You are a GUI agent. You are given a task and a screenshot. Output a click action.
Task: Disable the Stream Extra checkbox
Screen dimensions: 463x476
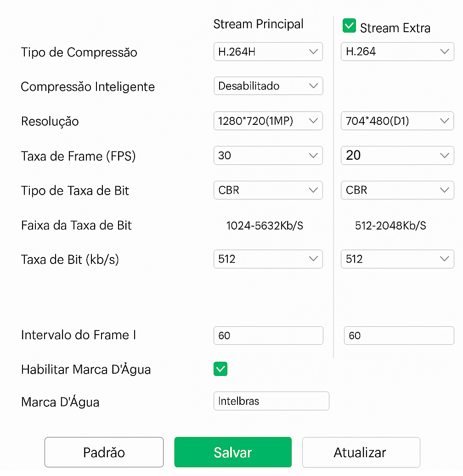(349, 26)
